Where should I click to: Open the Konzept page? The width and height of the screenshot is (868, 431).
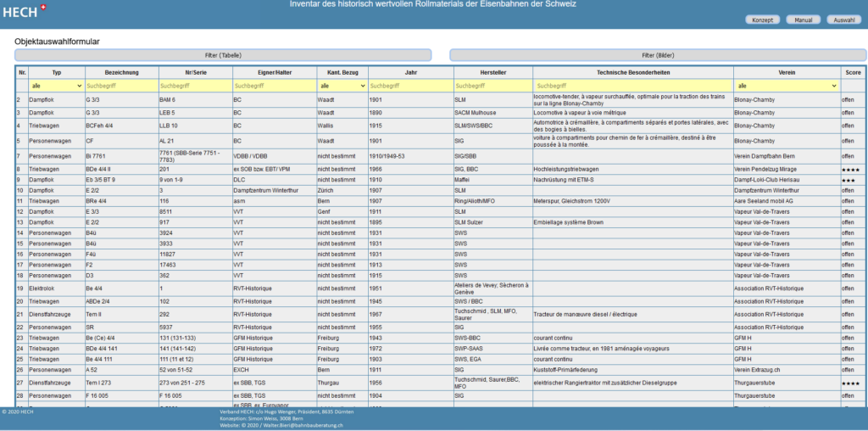click(760, 20)
